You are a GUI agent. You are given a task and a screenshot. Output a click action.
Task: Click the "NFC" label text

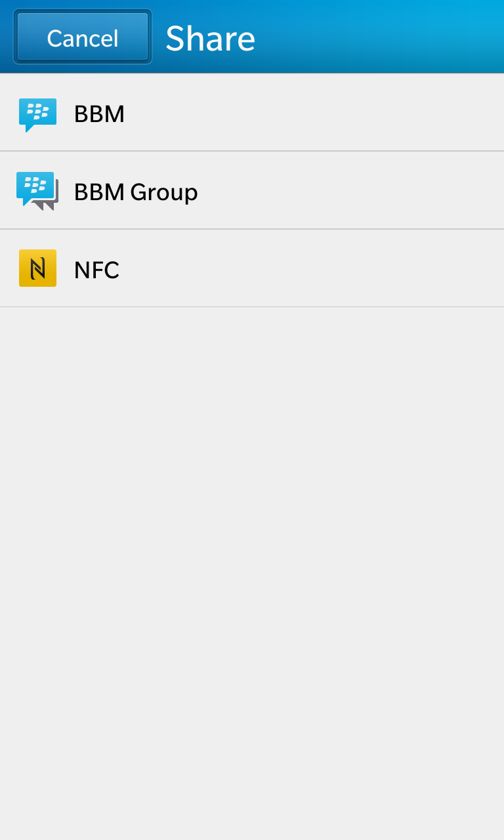[96, 270]
